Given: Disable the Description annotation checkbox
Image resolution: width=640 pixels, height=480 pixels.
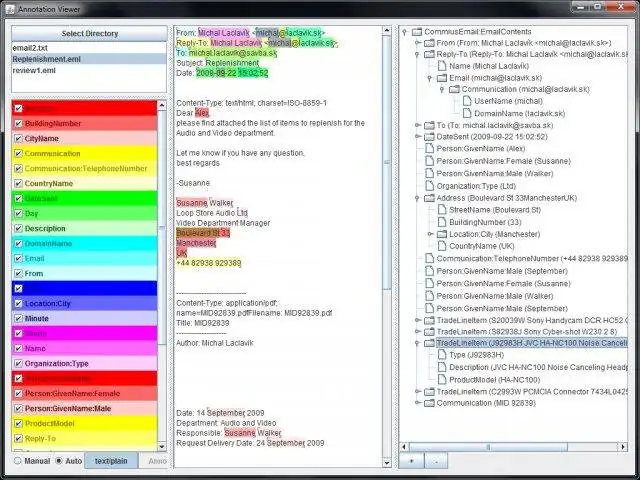Looking at the screenshot, I should coord(18,228).
